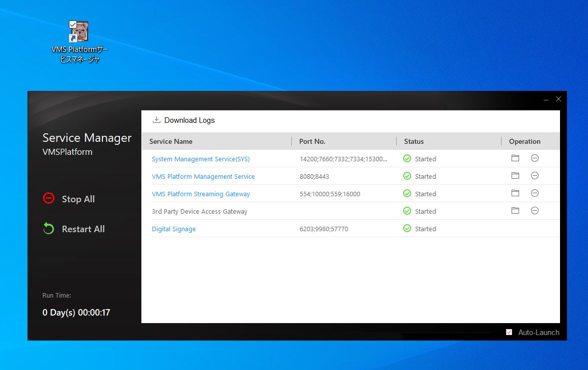588x370 pixels.
Task: Stop System Management Service(SYS) with its circle icon
Action: point(535,158)
